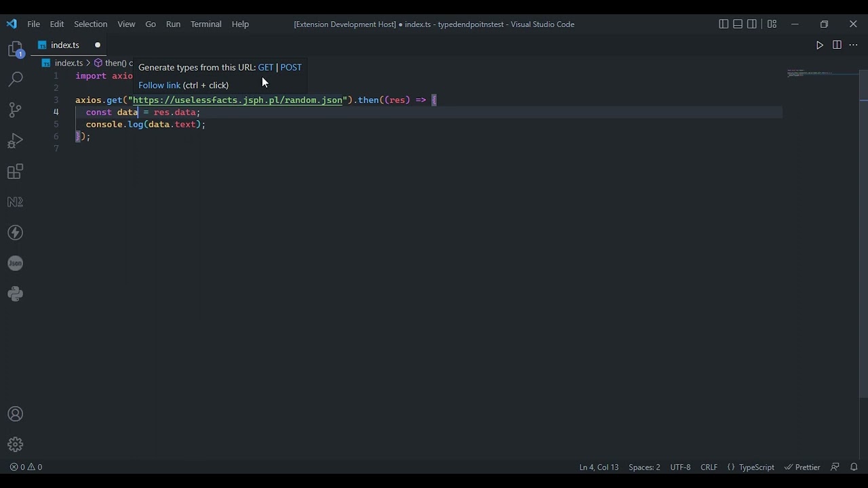Toggle the bottom panel layout icon
Viewport: 868px width, 488px height.
click(x=738, y=24)
